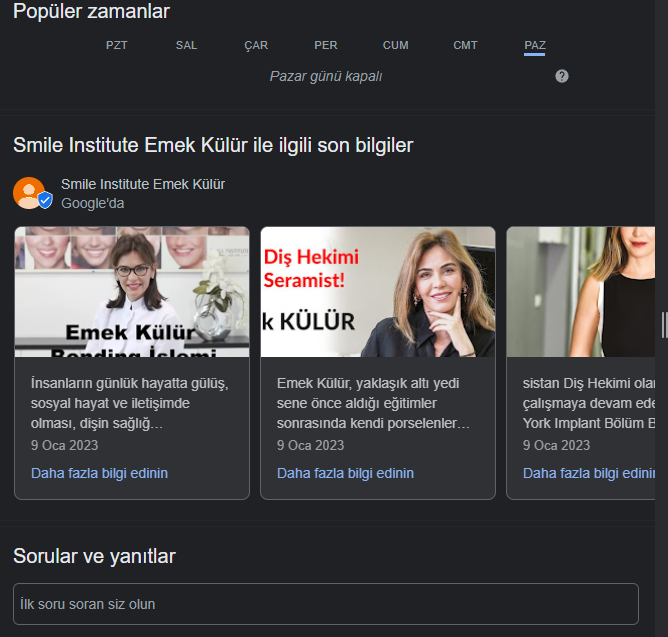
Task: Click the "Google'da" label under the profile name
Action: click(92, 203)
